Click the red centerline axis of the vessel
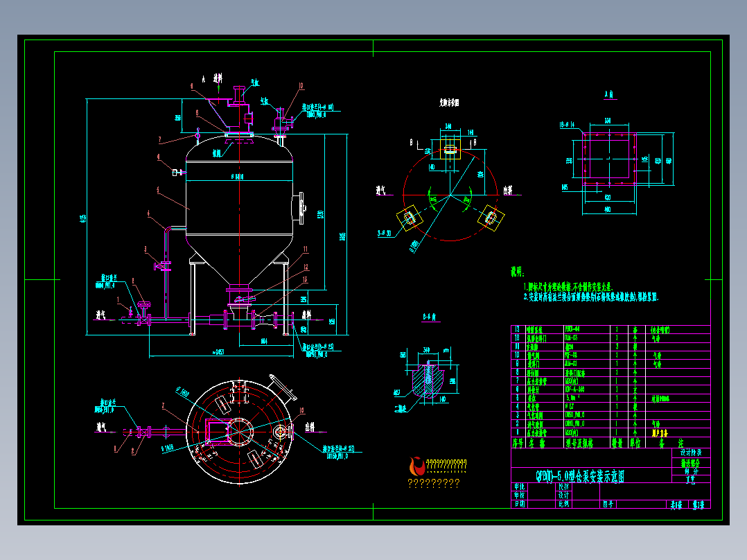This screenshot has height=560, width=747. click(x=238, y=213)
